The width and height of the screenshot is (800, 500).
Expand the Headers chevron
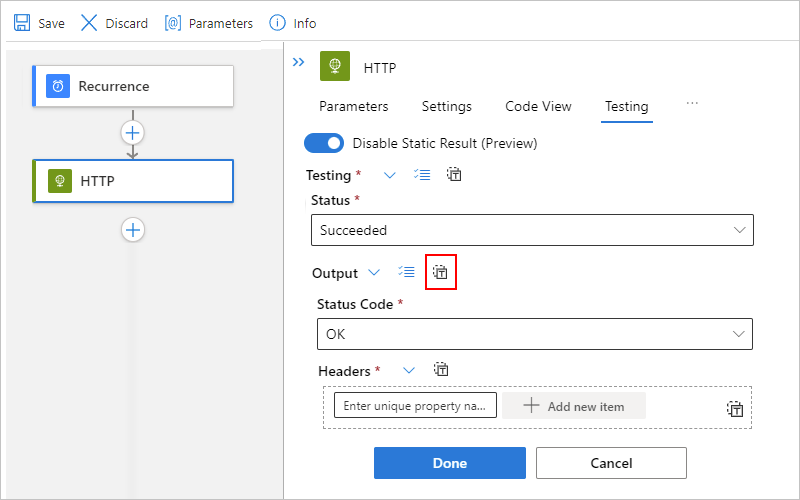tap(408, 370)
